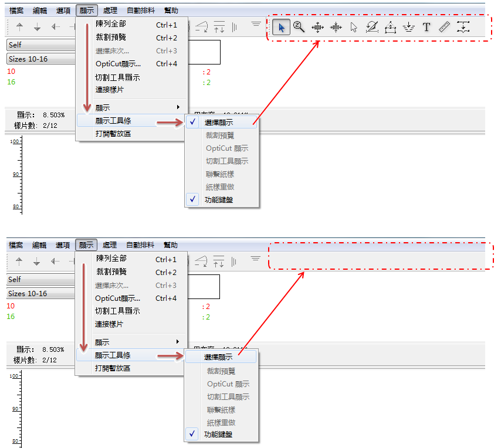Click the rotate piece icon in upper window toolbar

(x=202, y=27)
